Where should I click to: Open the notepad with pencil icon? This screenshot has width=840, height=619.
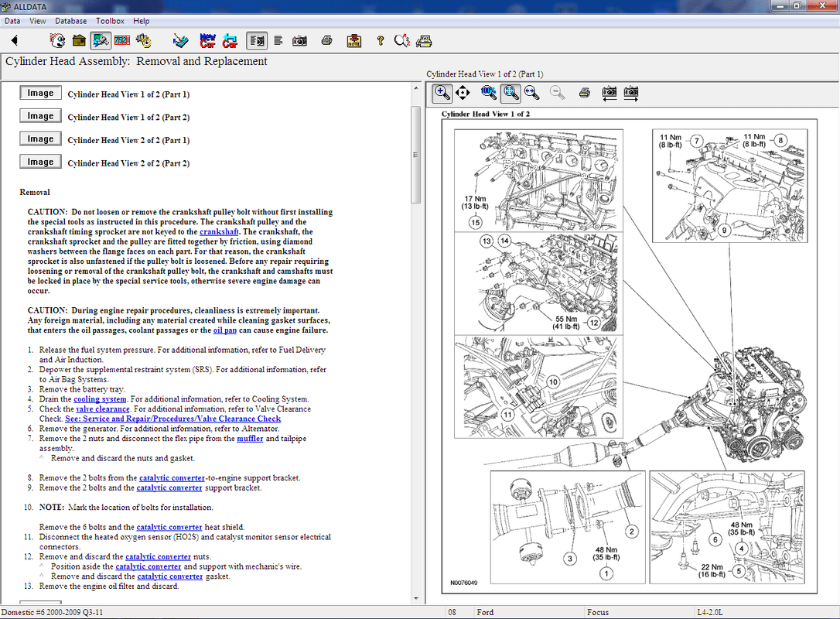(x=180, y=41)
